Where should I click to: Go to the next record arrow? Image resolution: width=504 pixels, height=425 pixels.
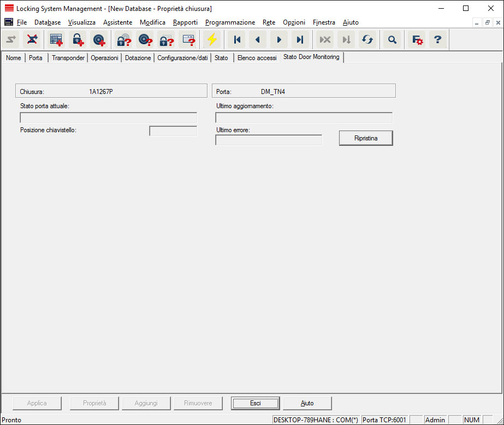(x=279, y=39)
